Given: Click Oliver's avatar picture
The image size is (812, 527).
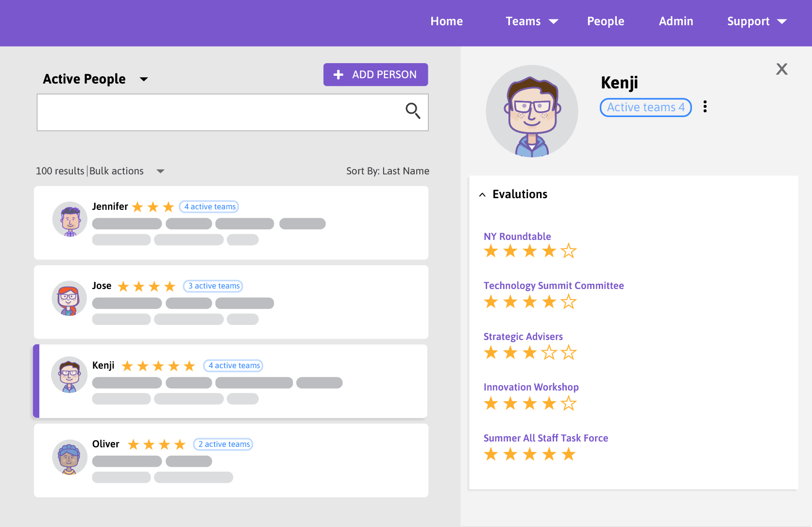Looking at the screenshot, I should [x=69, y=457].
